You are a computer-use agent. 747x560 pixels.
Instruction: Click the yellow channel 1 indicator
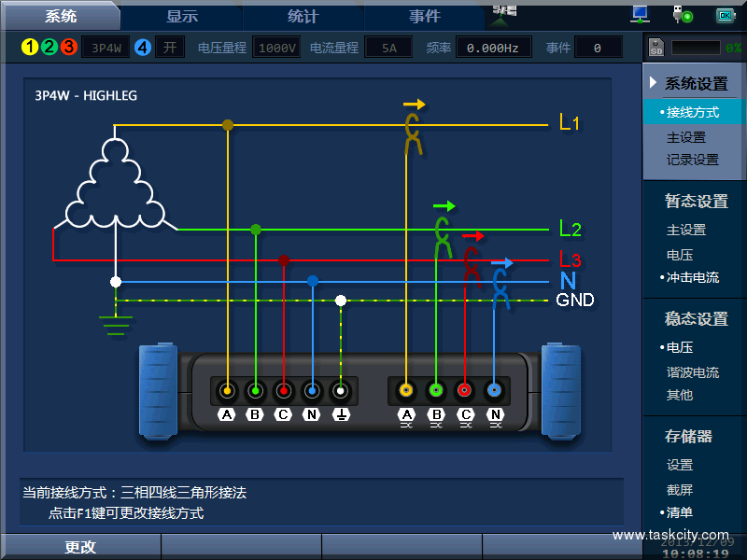point(30,48)
